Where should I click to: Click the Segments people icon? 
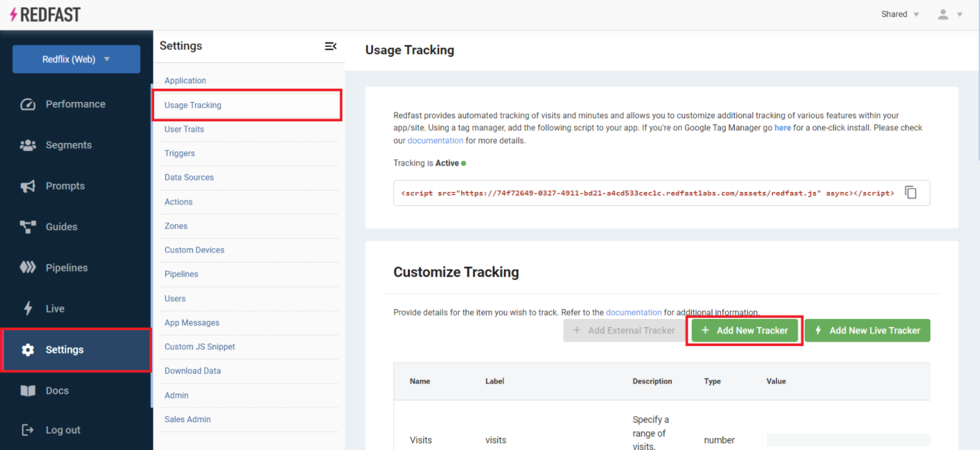point(28,145)
